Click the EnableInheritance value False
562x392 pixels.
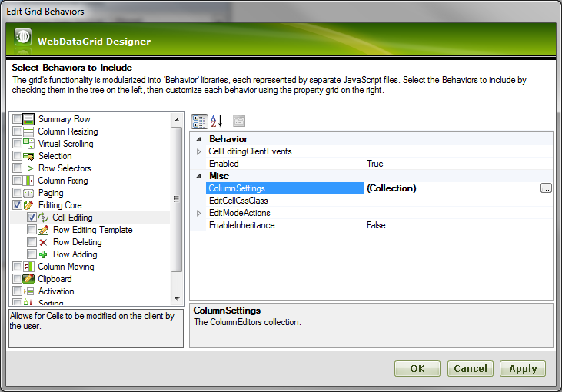pyautogui.click(x=376, y=225)
